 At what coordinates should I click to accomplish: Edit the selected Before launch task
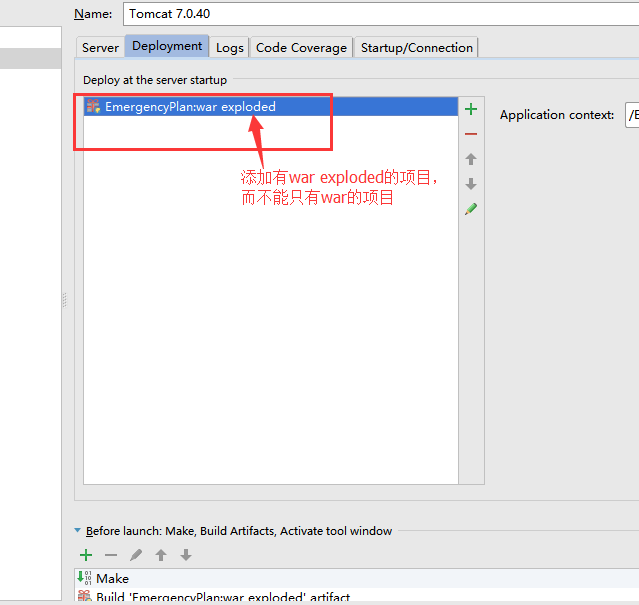136,555
